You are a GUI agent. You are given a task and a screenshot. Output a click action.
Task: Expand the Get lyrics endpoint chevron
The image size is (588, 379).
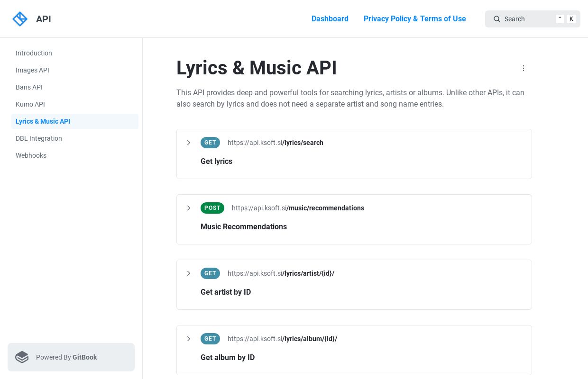click(x=189, y=143)
